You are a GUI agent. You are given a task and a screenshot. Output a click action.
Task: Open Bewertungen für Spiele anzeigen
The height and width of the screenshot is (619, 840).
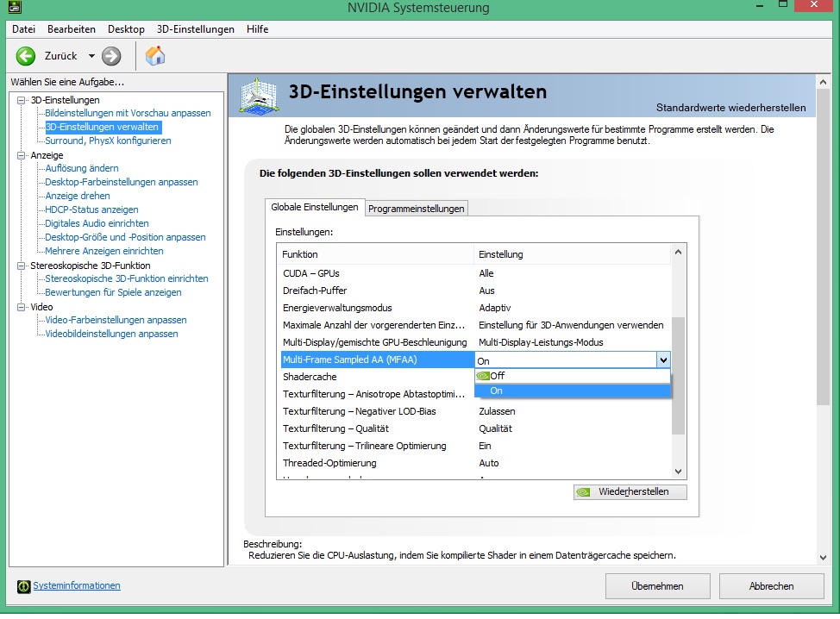click(x=114, y=292)
